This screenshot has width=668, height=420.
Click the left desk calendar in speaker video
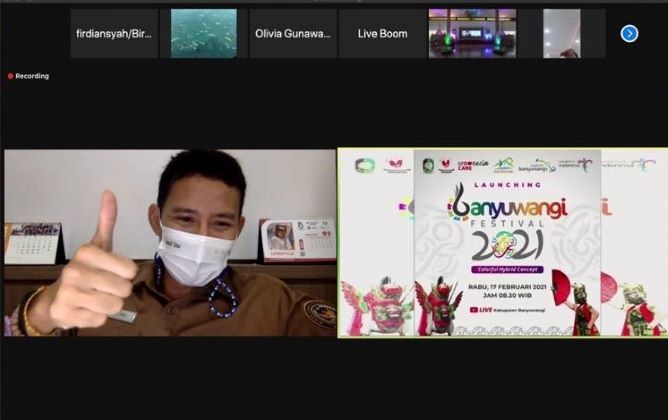point(32,243)
